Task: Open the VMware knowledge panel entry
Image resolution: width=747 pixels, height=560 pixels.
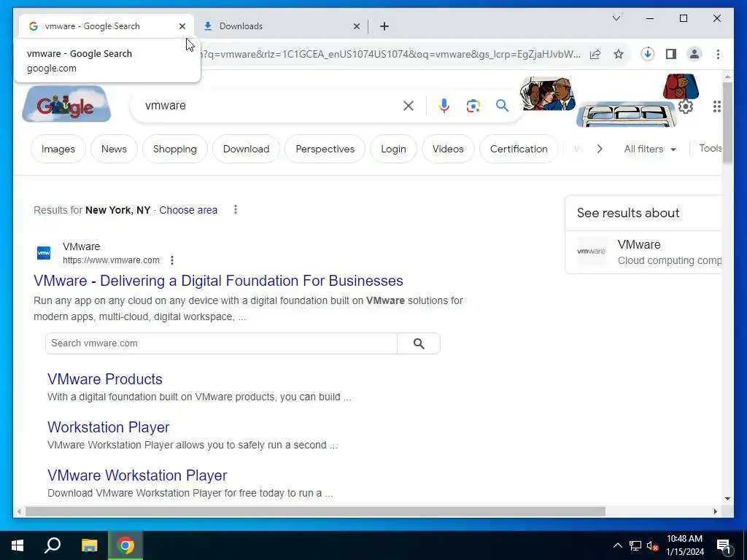Action: 643,252
